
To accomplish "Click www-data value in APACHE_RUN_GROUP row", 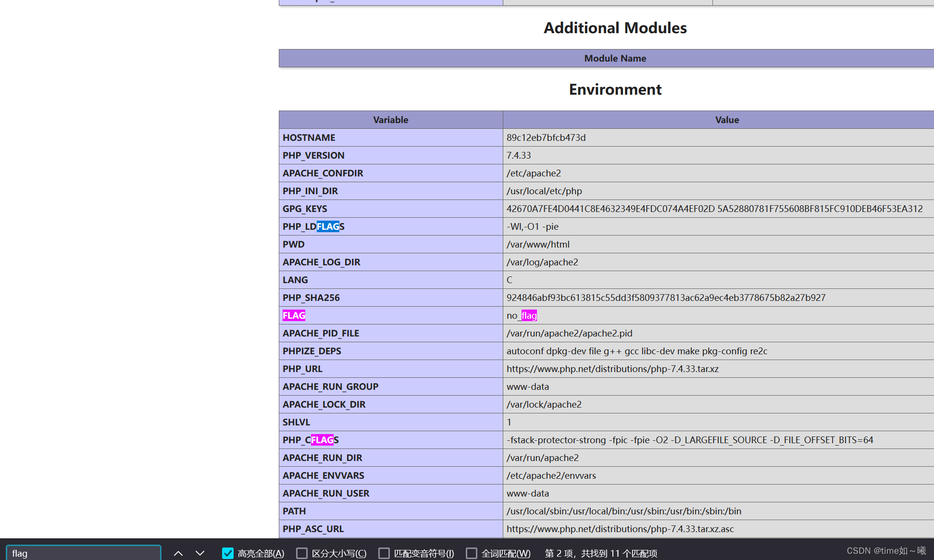I will pos(528,386).
